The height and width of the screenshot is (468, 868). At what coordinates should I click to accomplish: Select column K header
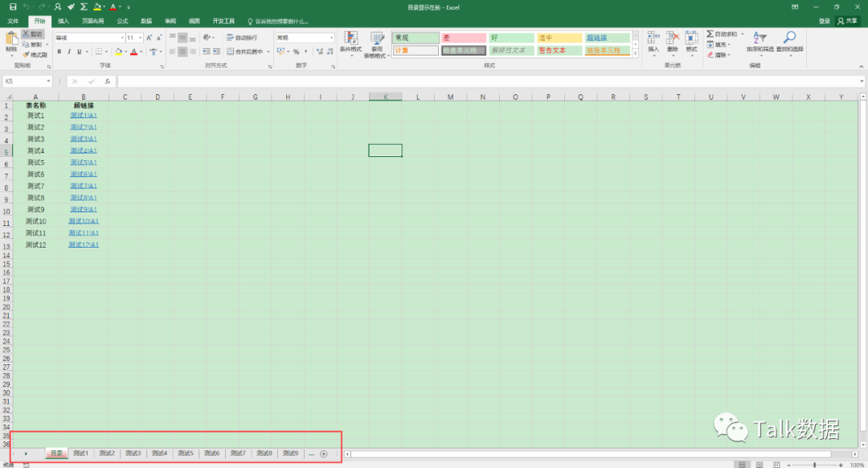(385, 97)
